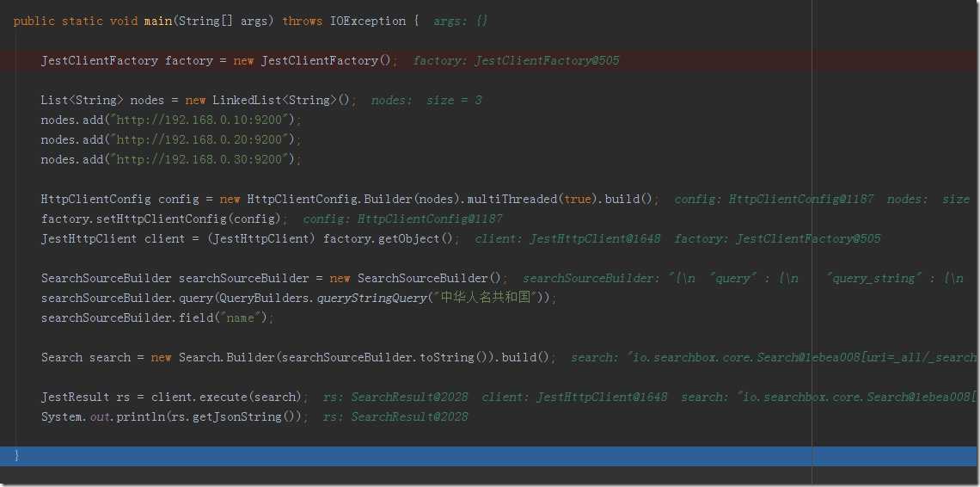This screenshot has height=487, width=980.
Task: Click 'Search.Builder' in the search declaration
Action: pyautogui.click(x=226, y=357)
